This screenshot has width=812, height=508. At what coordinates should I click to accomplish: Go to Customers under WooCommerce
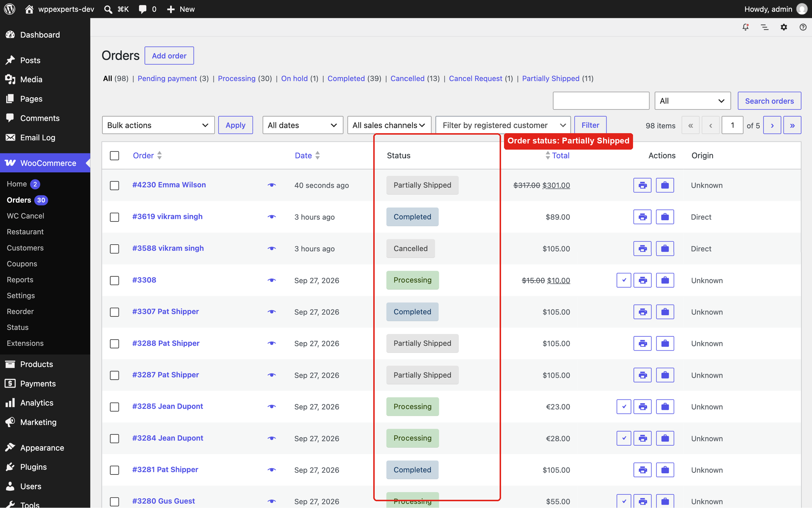[25, 248]
